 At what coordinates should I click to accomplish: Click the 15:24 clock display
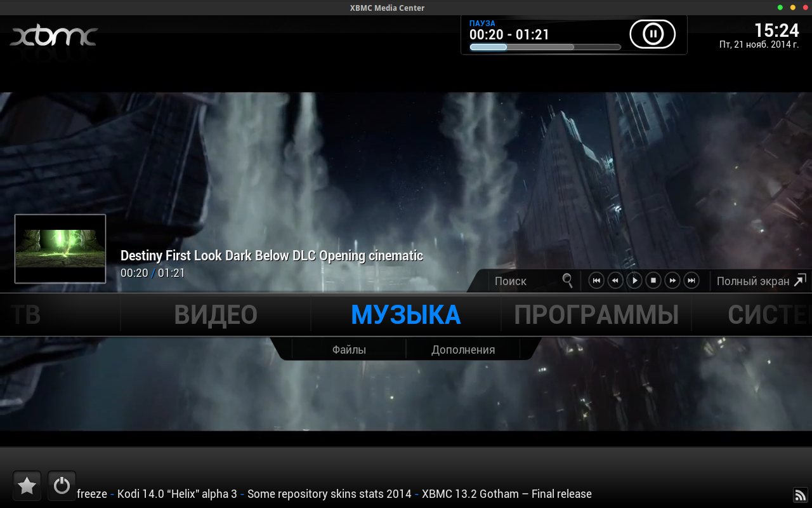pyautogui.click(x=776, y=30)
